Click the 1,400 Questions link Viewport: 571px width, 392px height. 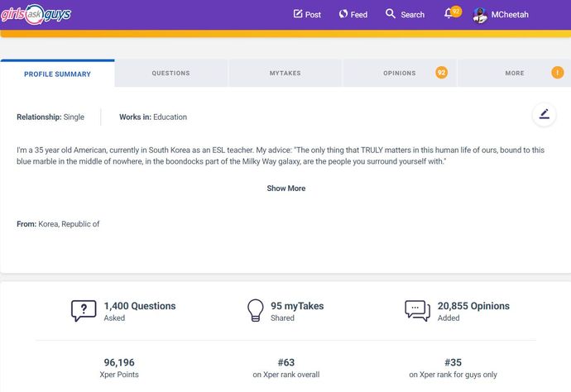[x=140, y=306]
